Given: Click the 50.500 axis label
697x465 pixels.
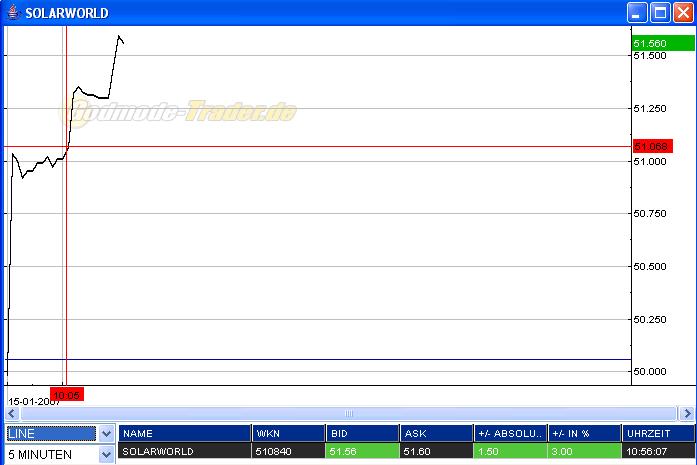Looking at the screenshot, I should click(x=650, y=266).
